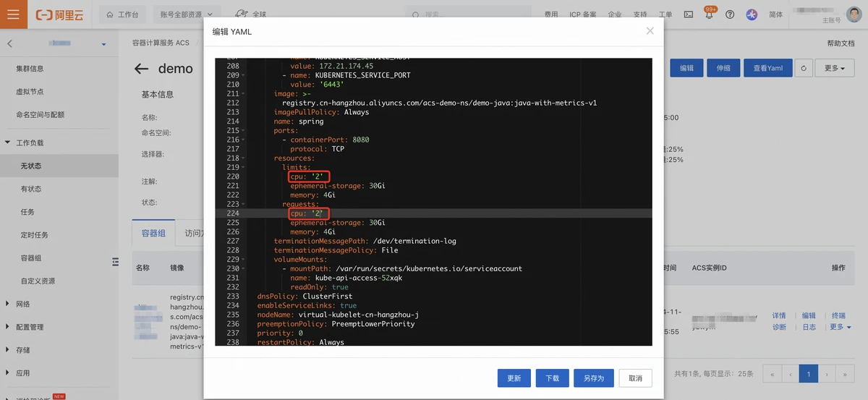Click the help question mark icon
868x400 pixels.
[730, 14]
